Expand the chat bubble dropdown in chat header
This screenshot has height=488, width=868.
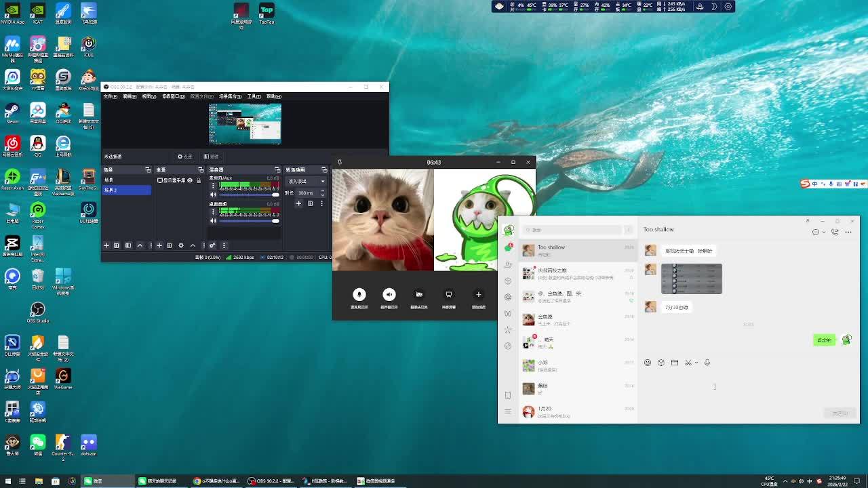point(824,232)
